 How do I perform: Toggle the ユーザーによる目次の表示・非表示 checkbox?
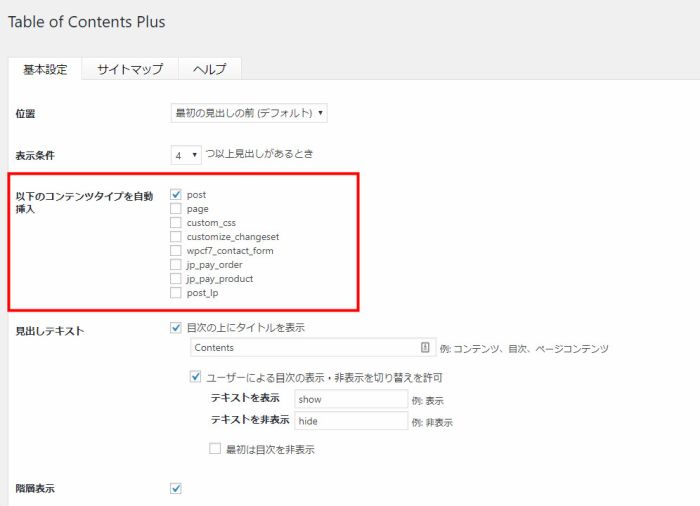(x=196, y=377)
